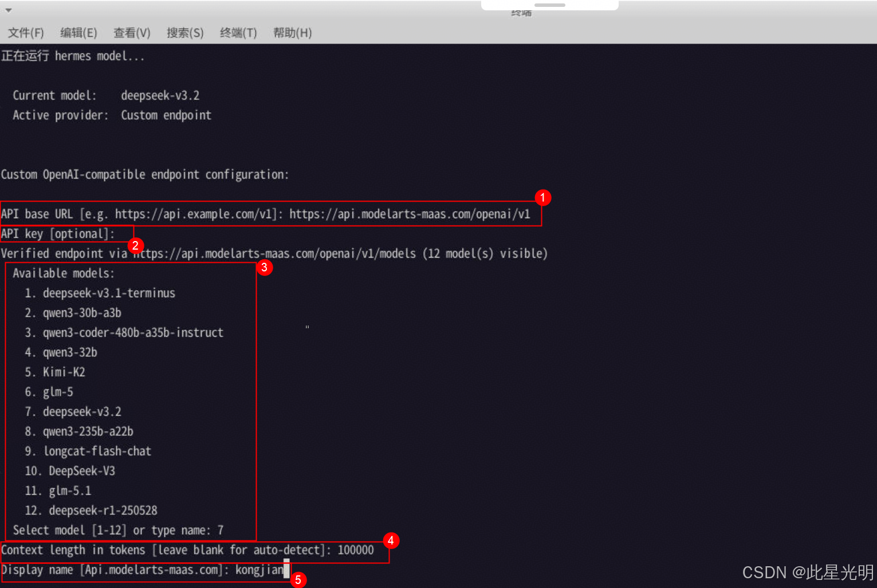Click list entry 'Kimi-K2'

55,372
